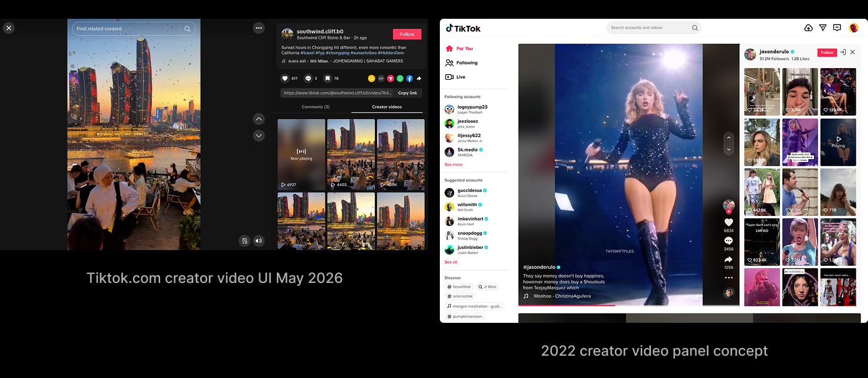The width and height of the screenshot is (868, 378).
Task: Click the hesallthat hashtag chip
Action: (459, 287)
